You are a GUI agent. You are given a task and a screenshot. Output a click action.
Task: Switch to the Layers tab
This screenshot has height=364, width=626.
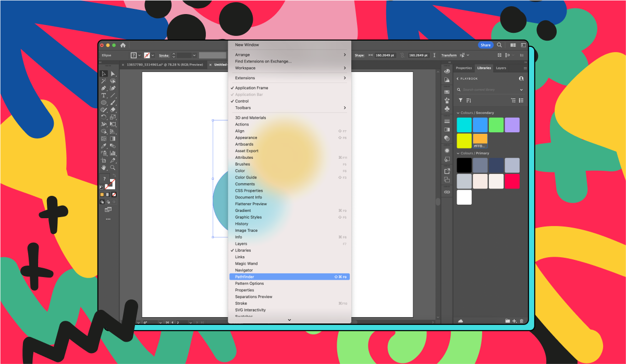pyautogui.click(x=500, y=68)
